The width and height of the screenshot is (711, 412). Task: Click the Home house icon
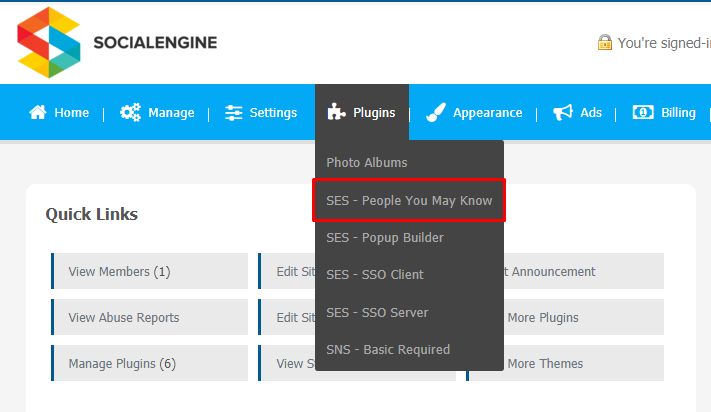point(38,112)
